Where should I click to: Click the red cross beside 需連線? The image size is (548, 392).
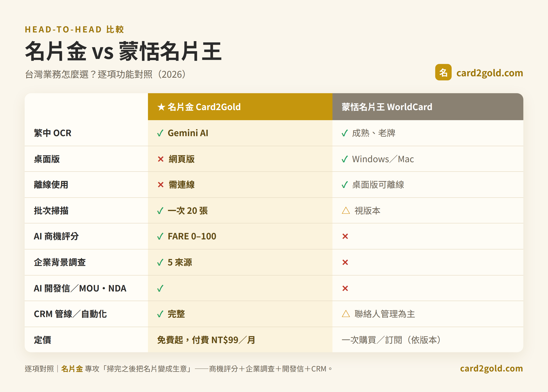[161, 185]
